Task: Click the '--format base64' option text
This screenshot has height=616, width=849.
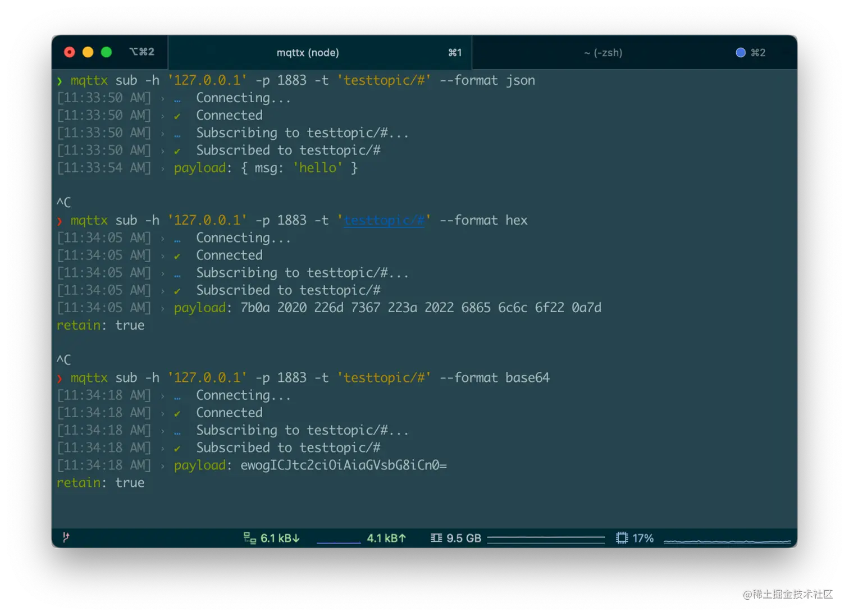Action: tap(495, 377)
